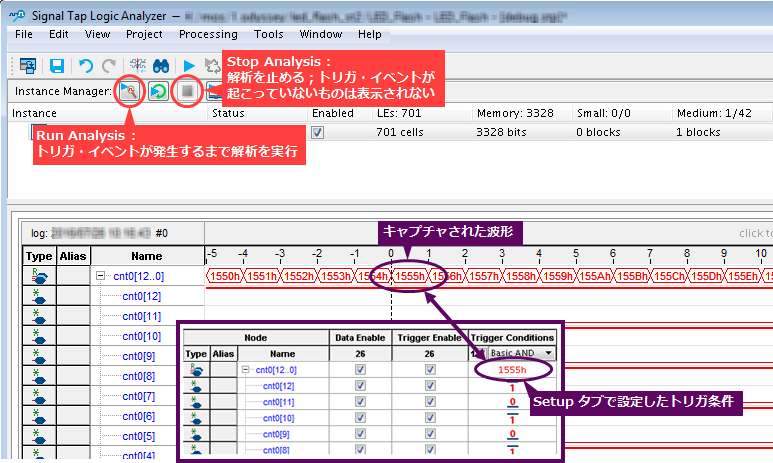
Task: Collapse cnt0[12..0] group in Setup node table
Action: (246, 370)
